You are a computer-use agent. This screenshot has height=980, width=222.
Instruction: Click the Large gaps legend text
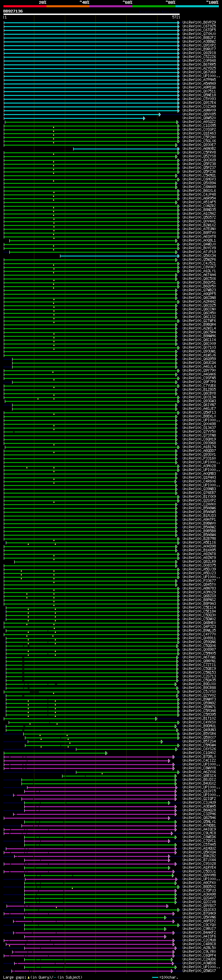click(x=43, y=977)
